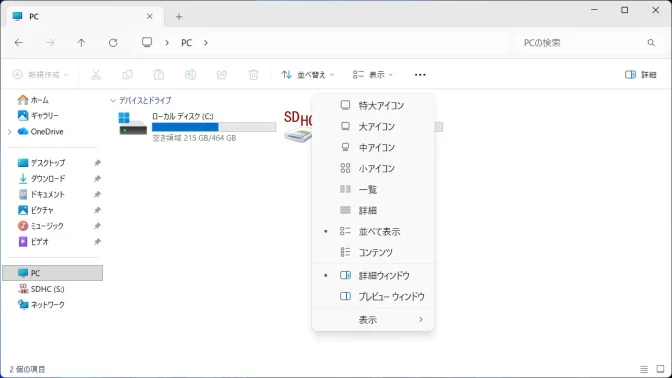Click pin icon next to ミュージック
672x378 pixels.
[x=97, y=226]
